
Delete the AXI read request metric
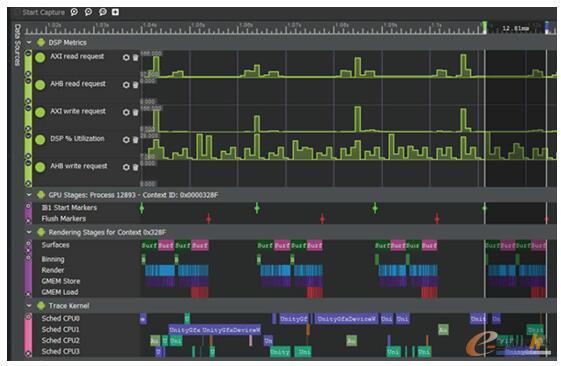tap(135, 57)
